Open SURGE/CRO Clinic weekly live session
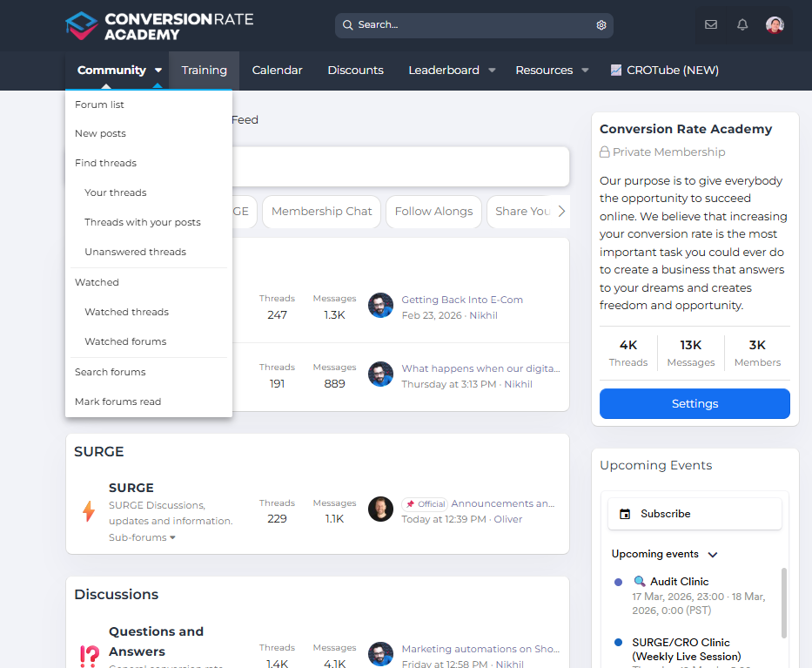Viewport: 812px width, 668px height. coord(686,650)
